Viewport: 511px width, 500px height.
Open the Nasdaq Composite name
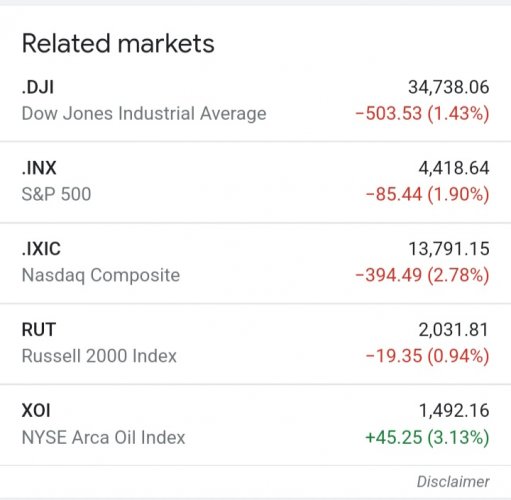click(101, 275)
